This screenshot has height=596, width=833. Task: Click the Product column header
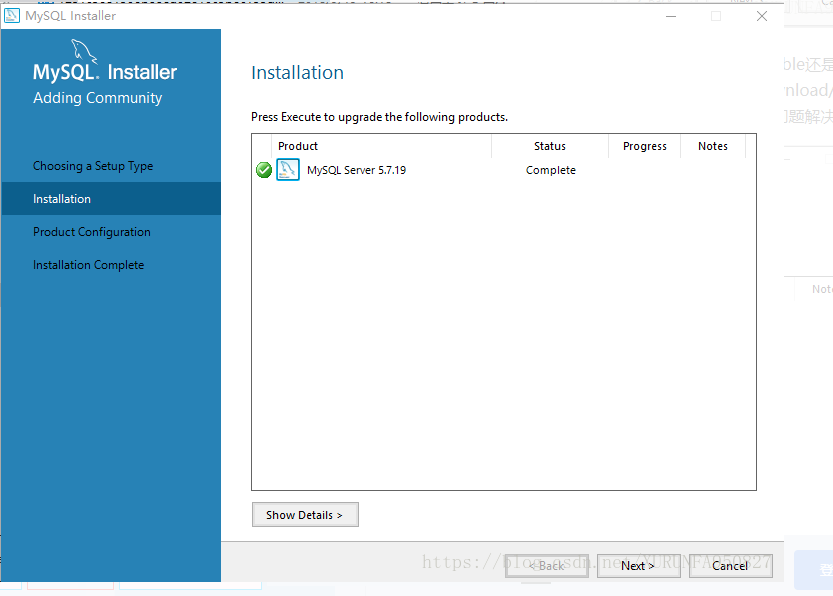click(381, 146)
